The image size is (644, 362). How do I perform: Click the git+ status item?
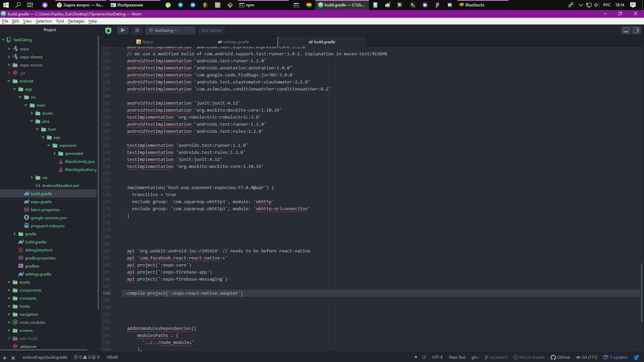click(x=475, y=357)
